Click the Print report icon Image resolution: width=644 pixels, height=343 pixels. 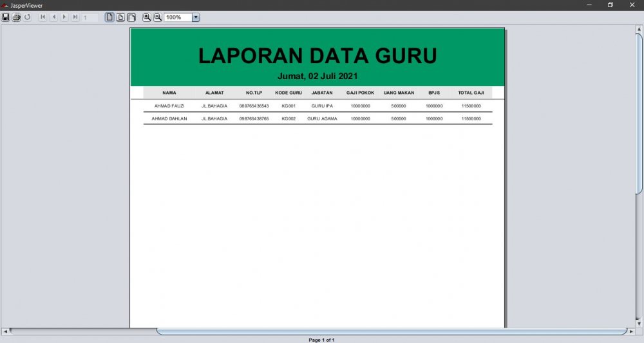[16, 17]
